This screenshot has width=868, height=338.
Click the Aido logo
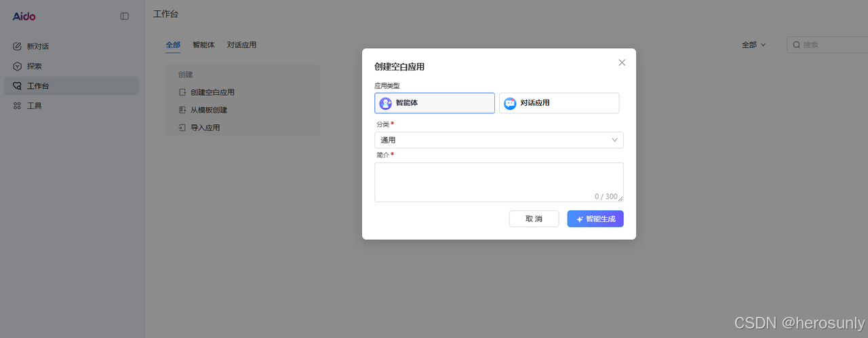point(24,16)
